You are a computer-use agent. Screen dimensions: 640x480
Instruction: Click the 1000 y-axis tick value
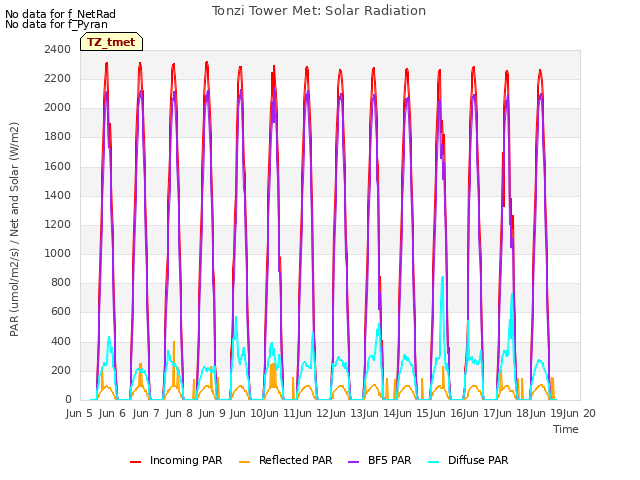coord(58,253)
